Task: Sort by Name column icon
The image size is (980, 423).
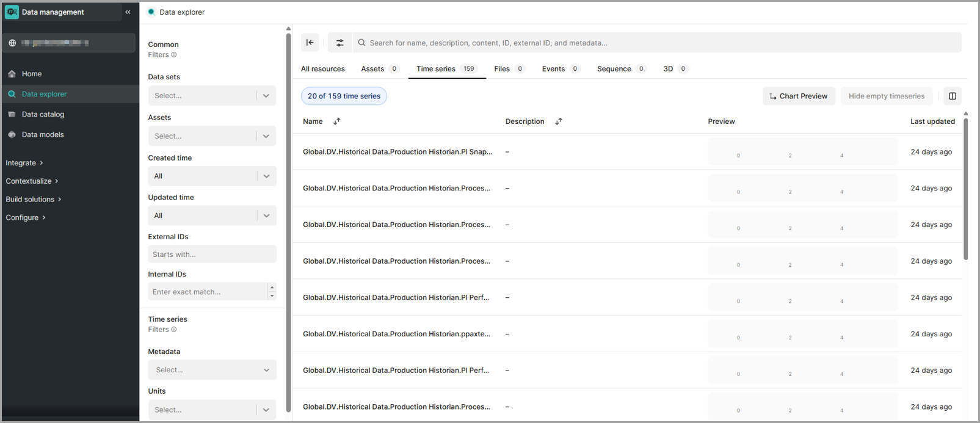Action: pos(337,121)
